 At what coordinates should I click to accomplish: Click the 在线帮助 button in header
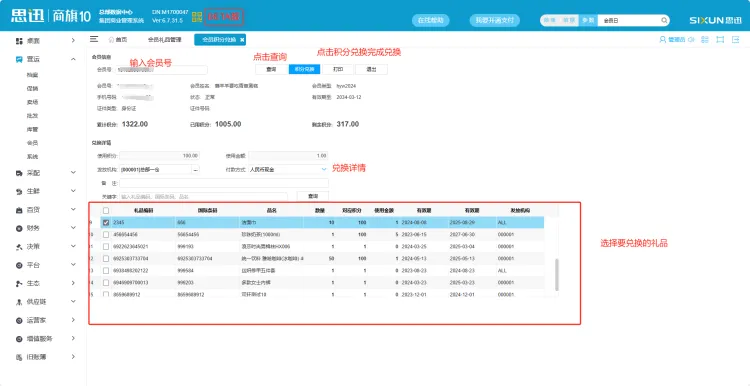coord(430,21)
